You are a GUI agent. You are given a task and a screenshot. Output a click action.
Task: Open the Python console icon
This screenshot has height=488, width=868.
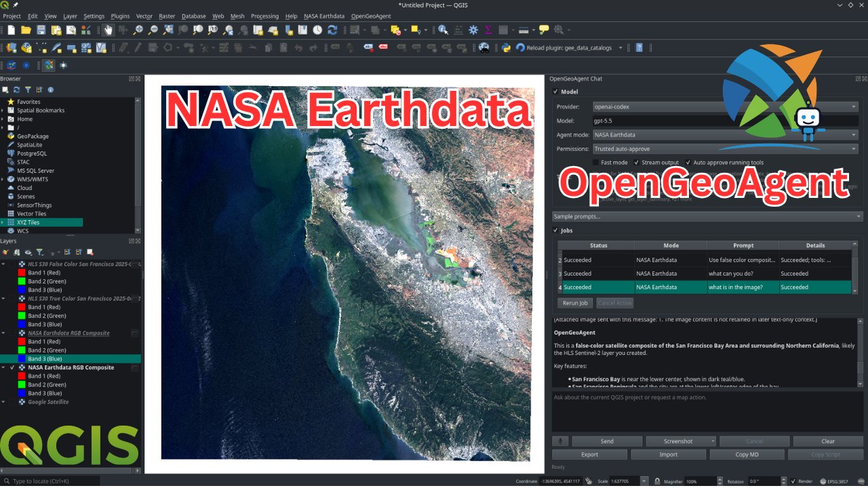pyautogui.click(x=506, y=47)
